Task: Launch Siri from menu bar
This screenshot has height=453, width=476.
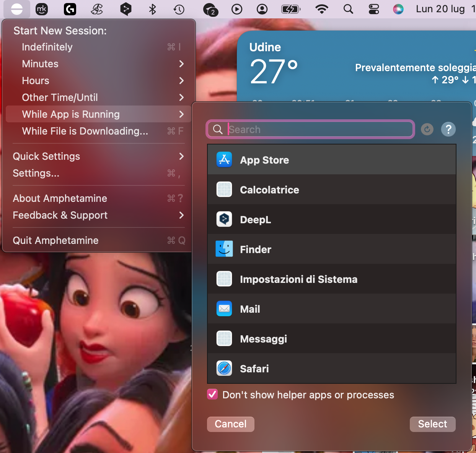Action: click(x=398, y=9)
